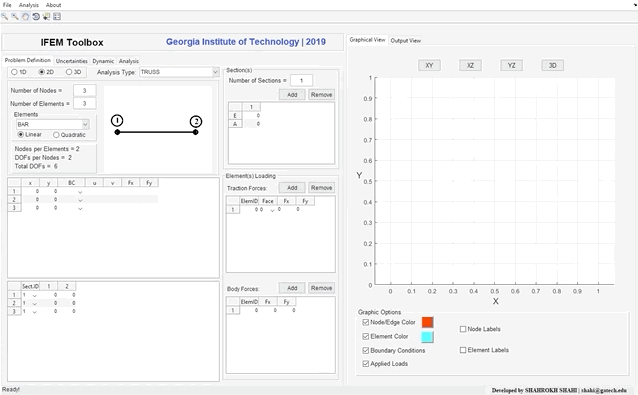This screenshot has width=638, height=395.
Task: Enable the Node Labels checkbox
Action: 463,329
